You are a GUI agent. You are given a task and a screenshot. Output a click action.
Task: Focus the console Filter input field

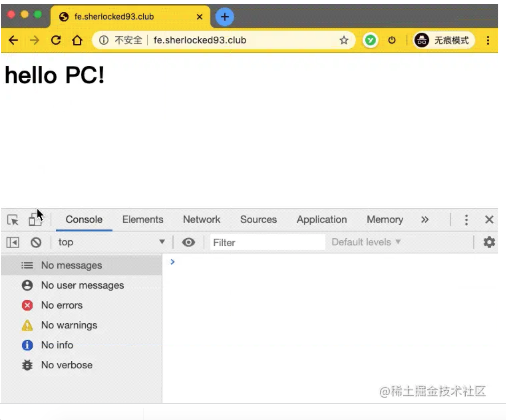pyautogui.click(x=267, y=242)
